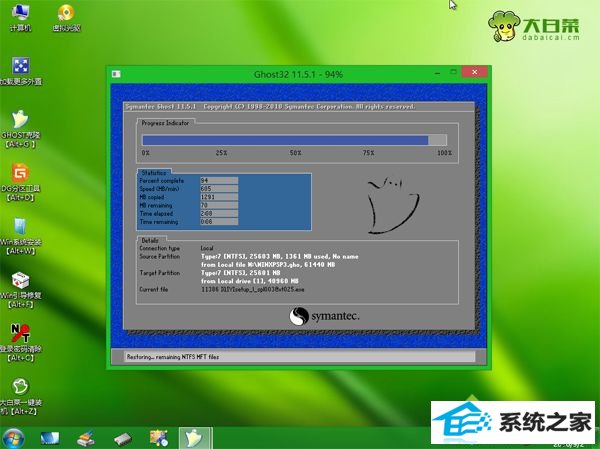Close the Ghost32 11.5.1 window

point(474,72)
